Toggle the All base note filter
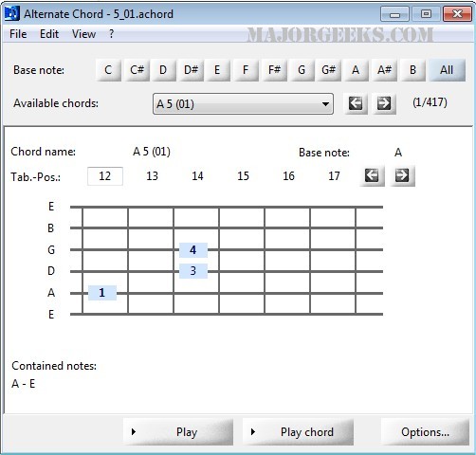The image size is (476, 455). (447, 70)
